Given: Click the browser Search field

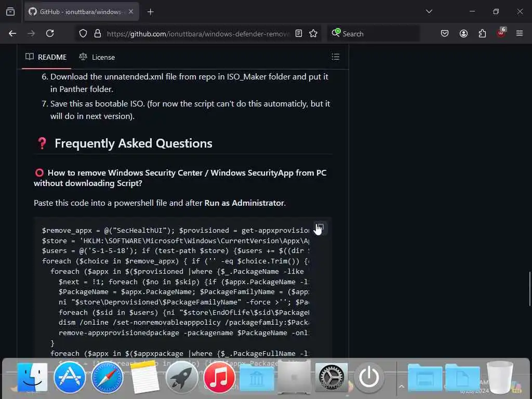Looking at the screenshot, I should click(373, 34).
